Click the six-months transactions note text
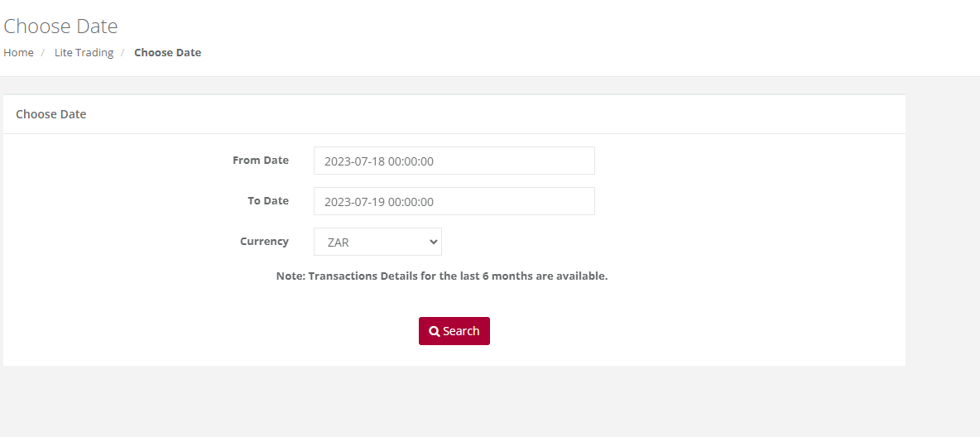 442,276
